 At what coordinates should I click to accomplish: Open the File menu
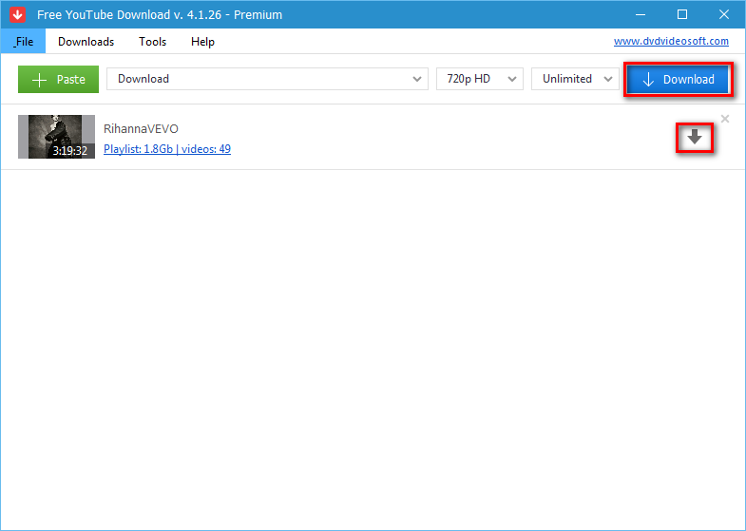point(23,41)
